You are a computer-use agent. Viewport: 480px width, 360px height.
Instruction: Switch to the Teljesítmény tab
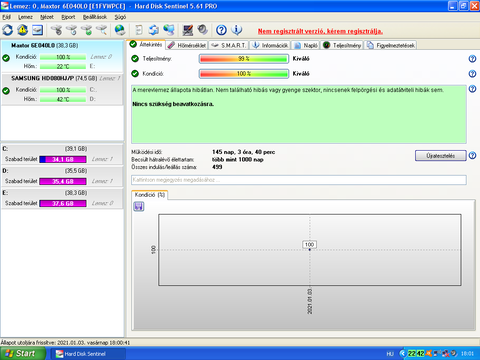point(342,45)
